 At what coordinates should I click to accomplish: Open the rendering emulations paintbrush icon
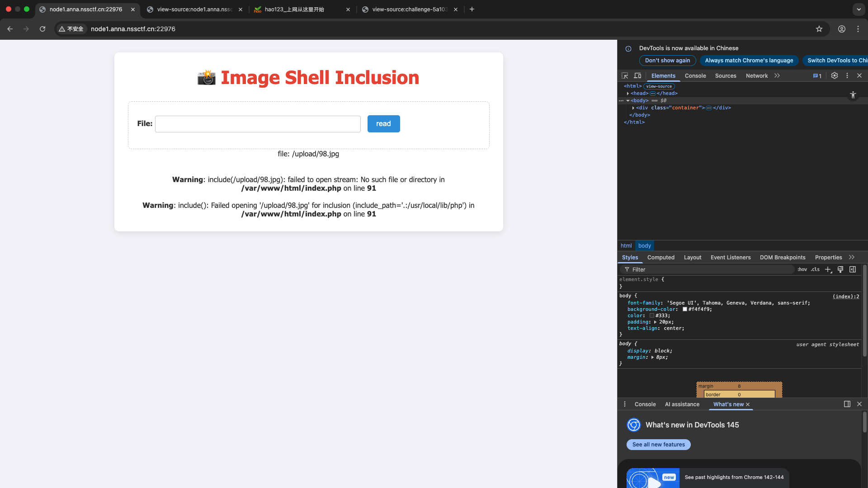pyautogui.click(x=840, y=269)
